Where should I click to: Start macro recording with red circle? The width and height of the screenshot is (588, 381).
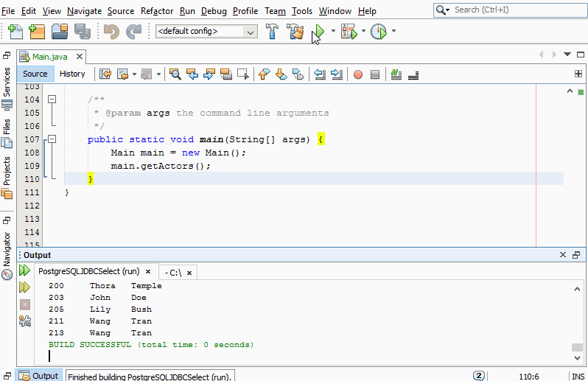click(358, 74)
